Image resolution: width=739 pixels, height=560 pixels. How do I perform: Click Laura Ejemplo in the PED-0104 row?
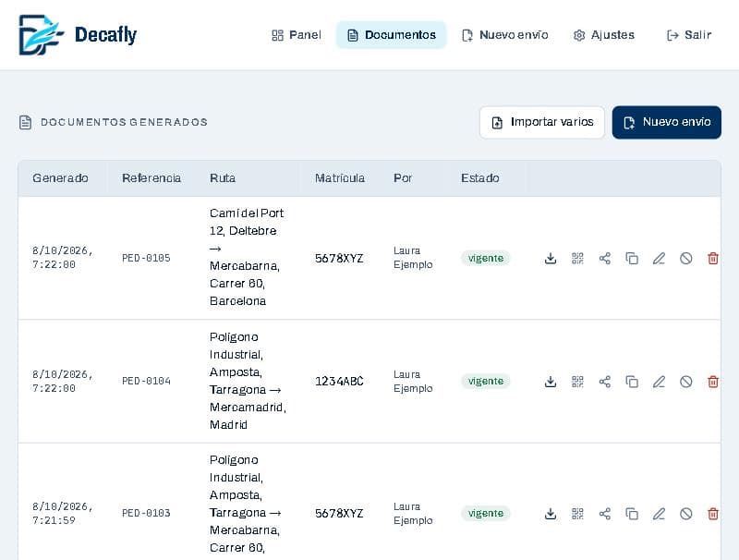click(x=413, y=382)
